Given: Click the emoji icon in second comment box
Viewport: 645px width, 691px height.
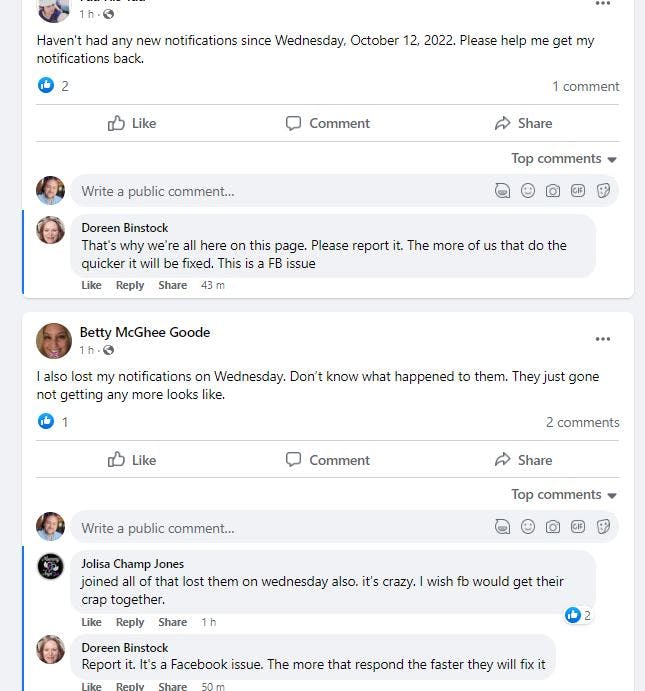Looking at the screenshot, I should [x=528, y=527].
